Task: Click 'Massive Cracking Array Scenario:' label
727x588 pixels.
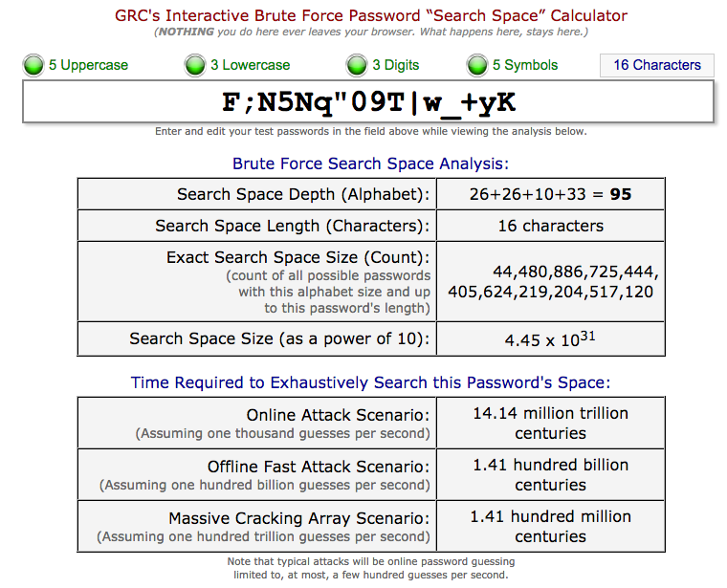Action: point(299,518)
